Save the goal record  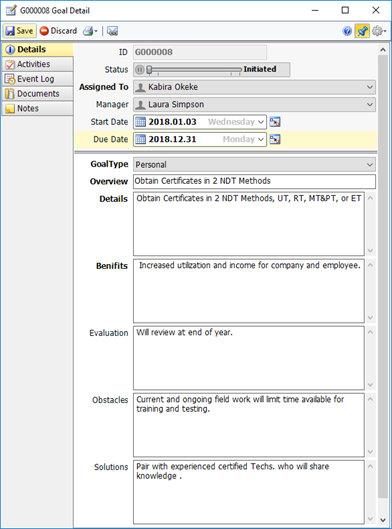(20, 31)
